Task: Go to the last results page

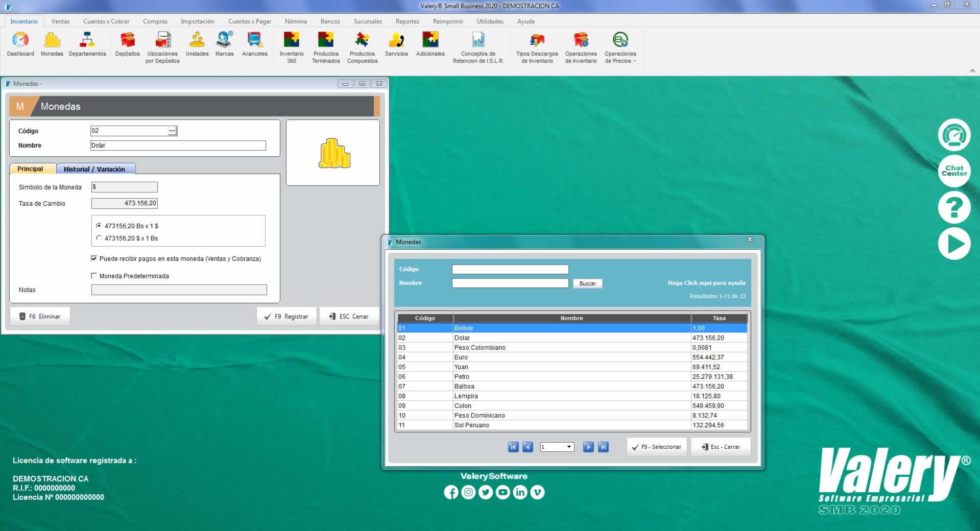Action: click(x=603, y=447)
